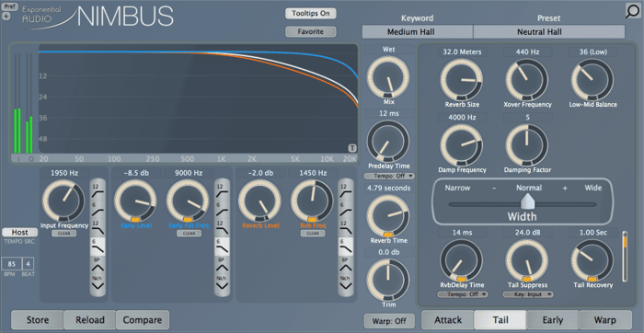Click the 32.0 Meters reverb size value

[462, 52]
